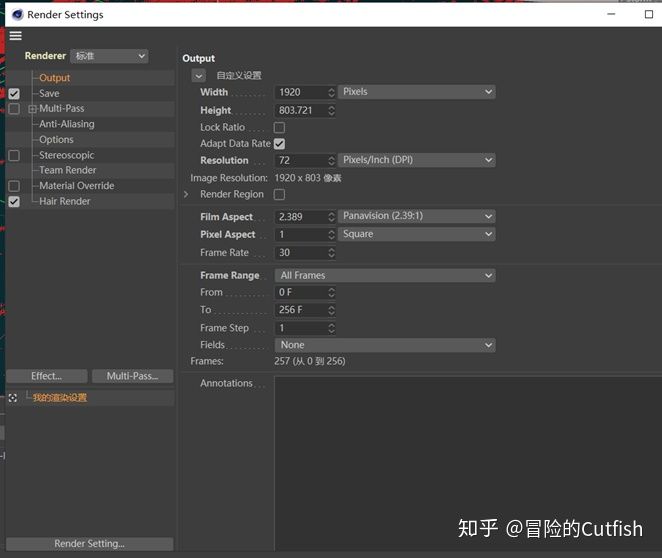This screenshot has width=662, height=558.
Task: Open the hamburger menu icon
Action: 15,35
